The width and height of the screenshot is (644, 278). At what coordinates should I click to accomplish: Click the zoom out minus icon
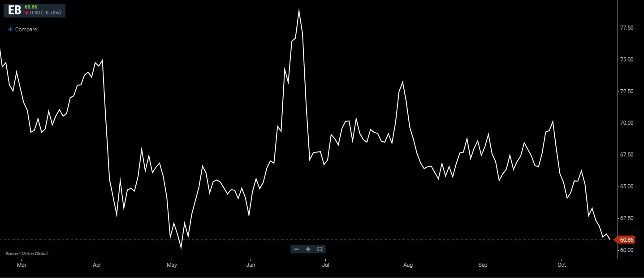[x=296, y=249]
